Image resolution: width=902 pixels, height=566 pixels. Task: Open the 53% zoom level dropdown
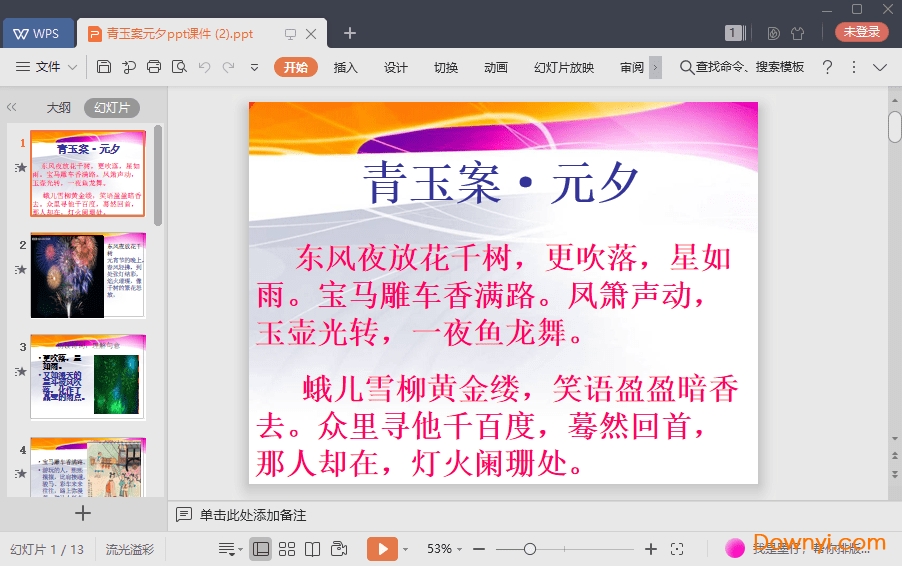[x=444, y=549]
